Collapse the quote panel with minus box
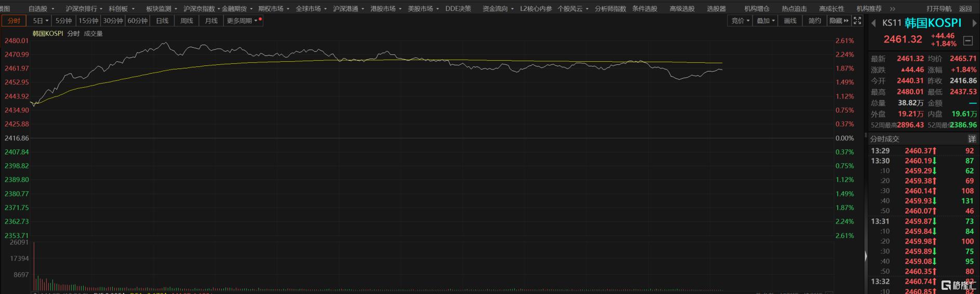This screenshot has width=980, height=294. pyautogui.click(x=968, y=40)
